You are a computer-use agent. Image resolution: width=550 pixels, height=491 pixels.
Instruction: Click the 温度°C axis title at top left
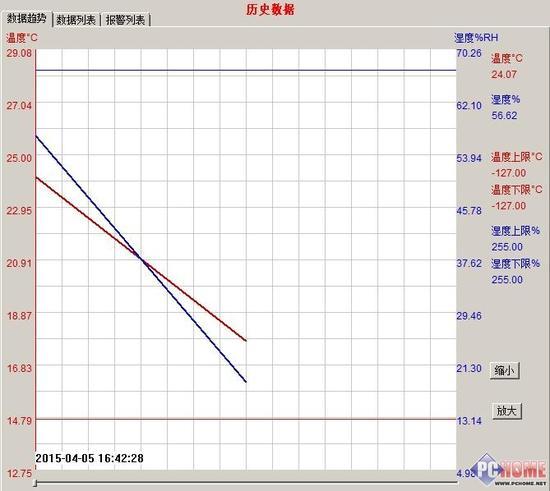coord(21,38)
